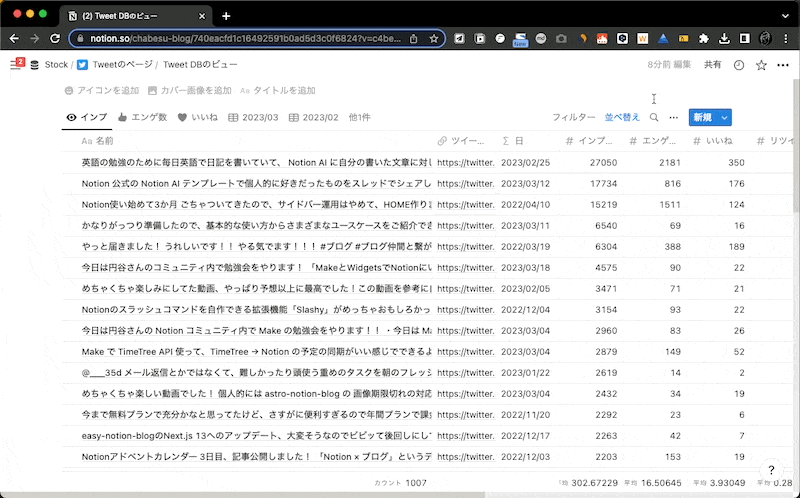Favorite this page with the star icon
Screen dimensions: 800x498
(761, 65)
